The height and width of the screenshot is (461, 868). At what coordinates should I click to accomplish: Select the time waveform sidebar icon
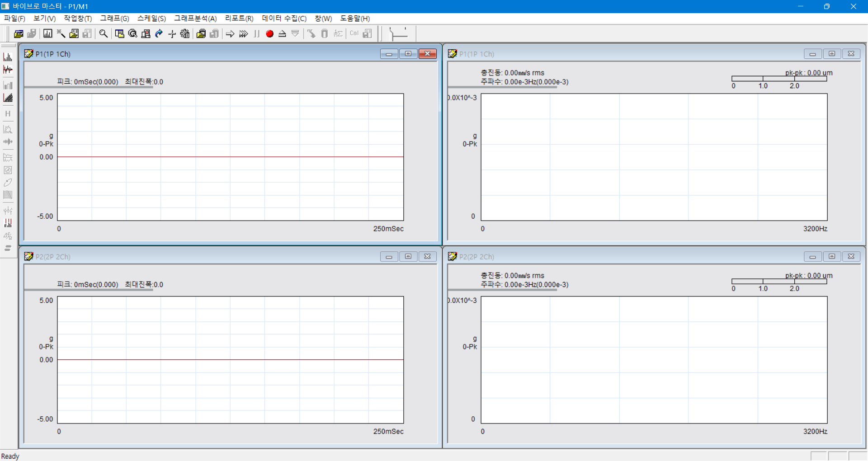8,70
